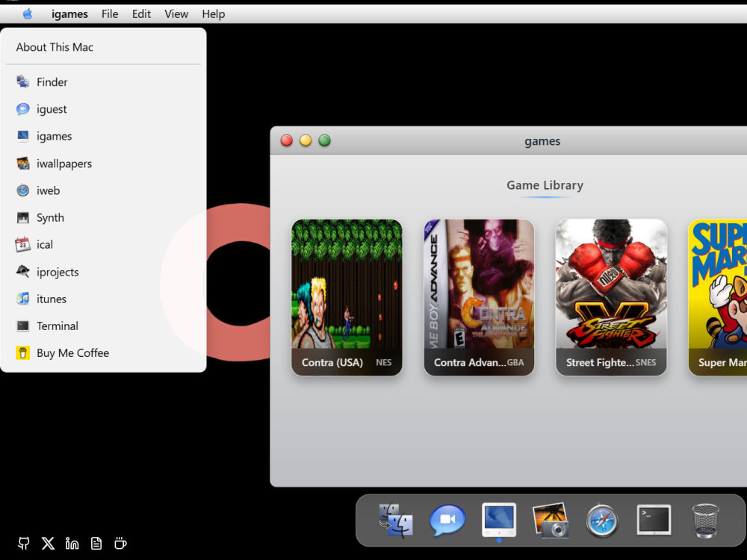The image size is (747, 560).
Task: Click the coffee cup icon at bottom left
Action: pyautogui.click(x=120, y=544)
